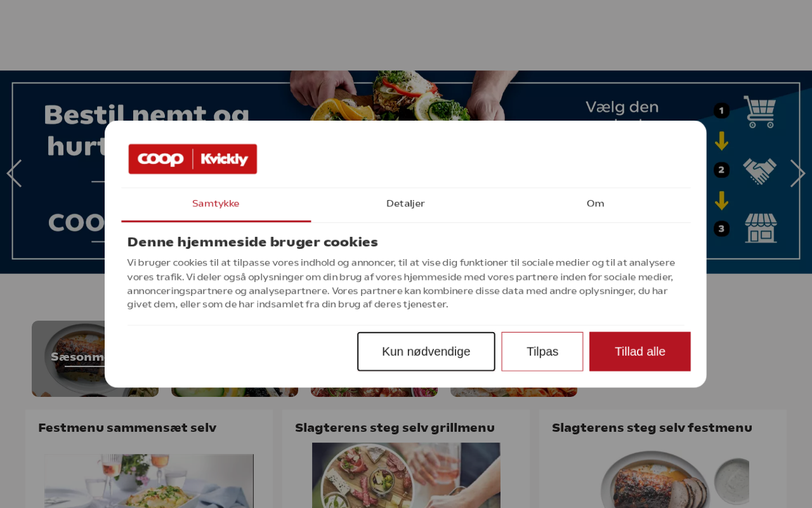This screenshot has height=508, width=812.
Task: Advance to next carousel slide arrow
Action: [797, 173]
